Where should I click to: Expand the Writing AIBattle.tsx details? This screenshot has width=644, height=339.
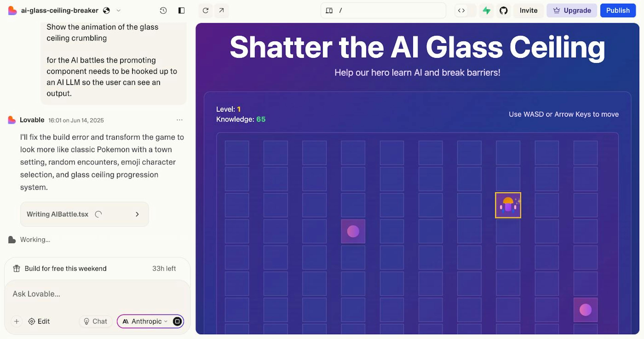[137, 214]
